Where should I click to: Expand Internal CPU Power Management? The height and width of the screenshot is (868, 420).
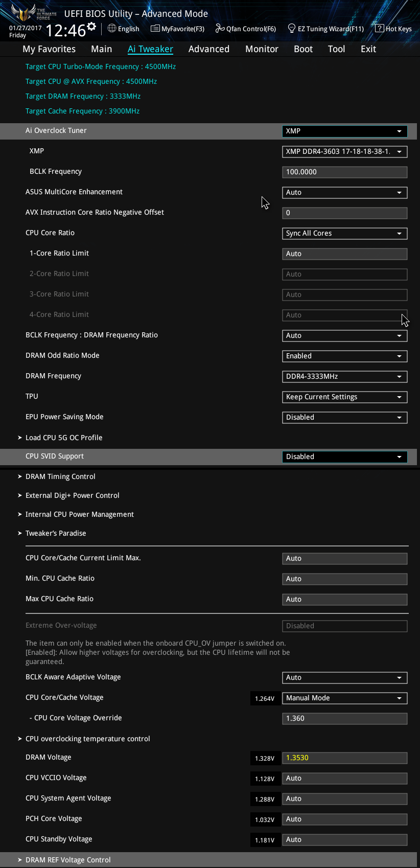point(80,514)
